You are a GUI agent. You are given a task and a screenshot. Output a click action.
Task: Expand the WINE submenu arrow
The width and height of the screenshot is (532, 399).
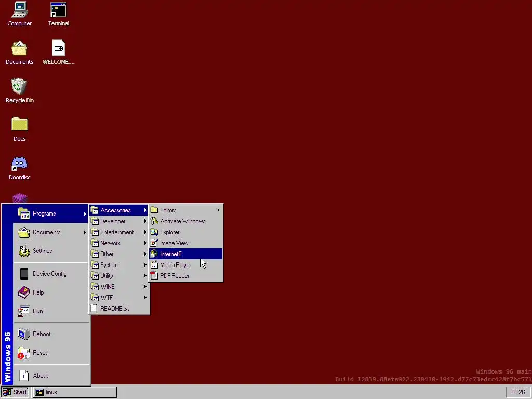tap(145, 287)
